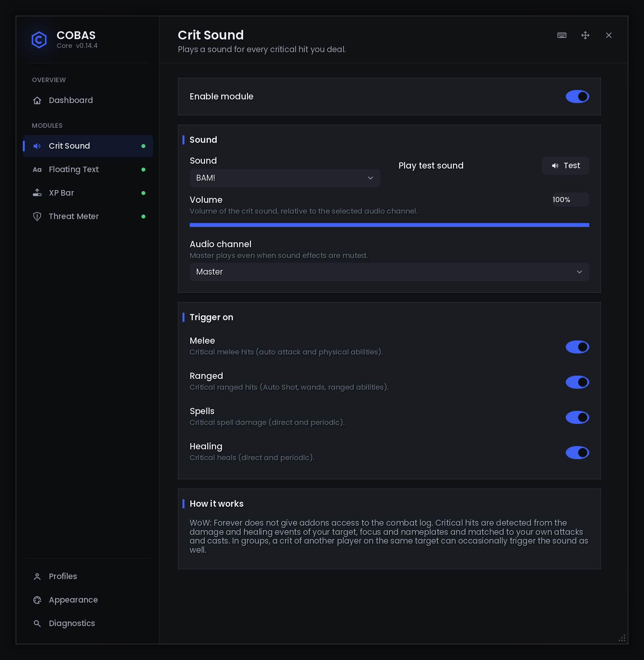
Task: Go to the XP Bar module
Action: (88, 193)
